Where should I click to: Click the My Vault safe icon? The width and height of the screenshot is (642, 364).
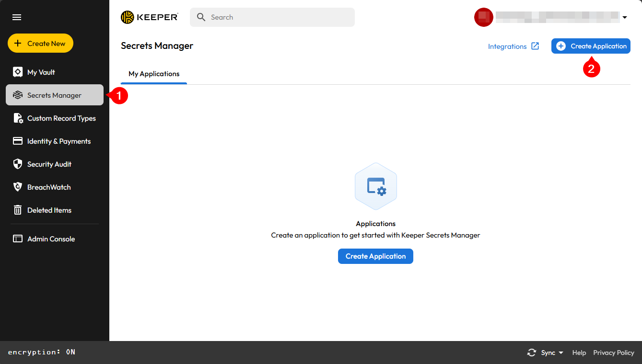tap(18, 72)
